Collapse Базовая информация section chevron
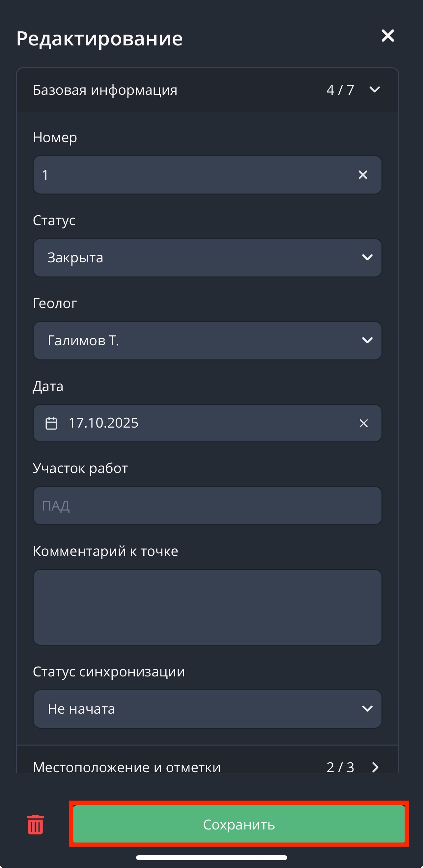 click(375, 90)
